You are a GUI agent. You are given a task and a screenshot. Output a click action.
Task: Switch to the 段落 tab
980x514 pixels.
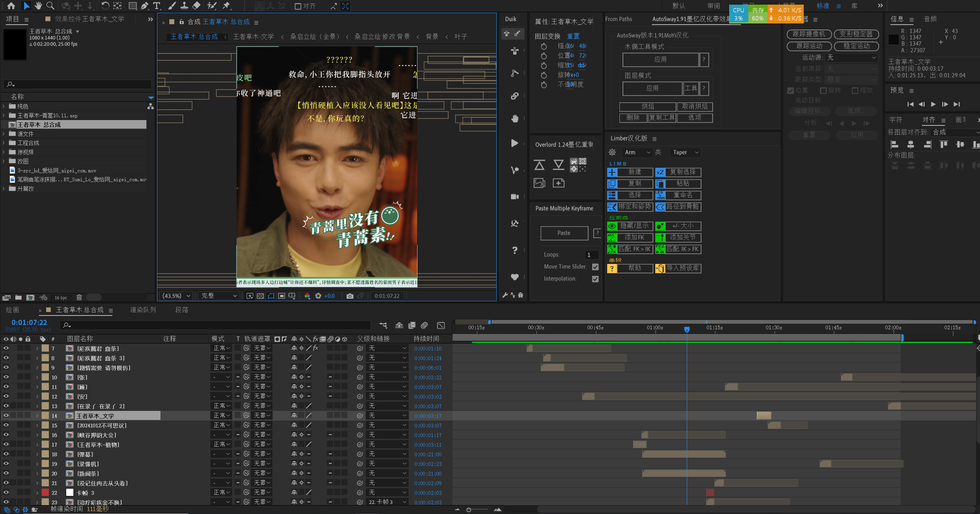coord(182,310)
